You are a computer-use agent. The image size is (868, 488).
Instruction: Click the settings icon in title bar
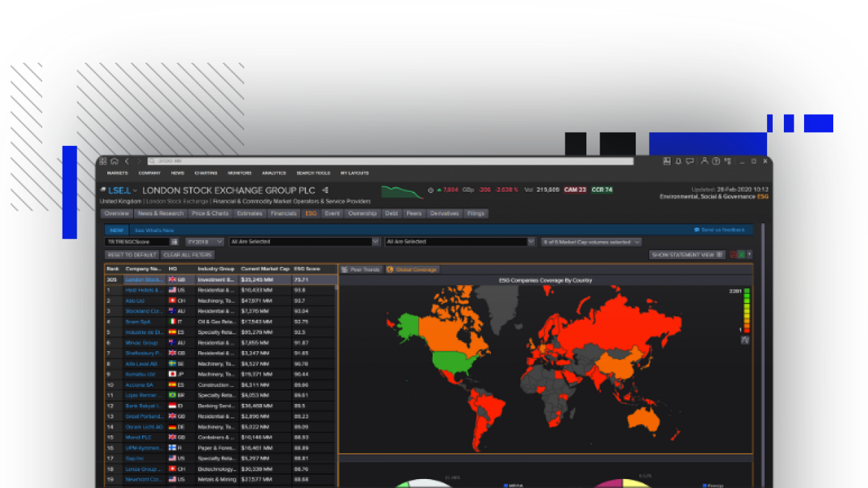728,161
